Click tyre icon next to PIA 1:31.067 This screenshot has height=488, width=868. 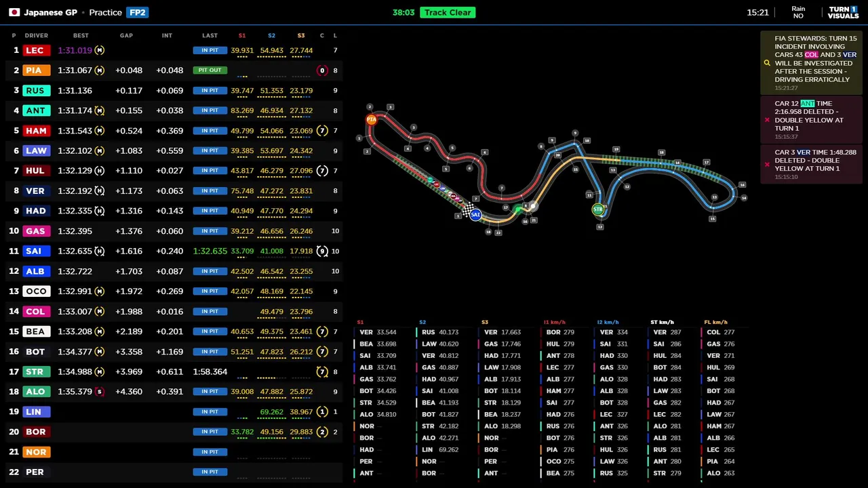point(100,70)
